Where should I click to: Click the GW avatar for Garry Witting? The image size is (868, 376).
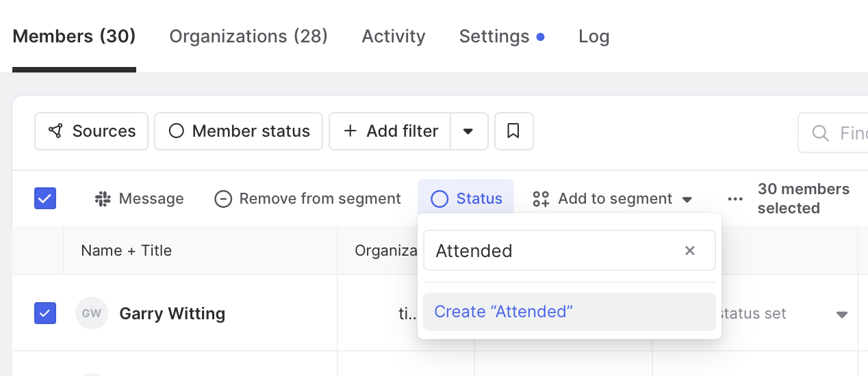(92, 314)
